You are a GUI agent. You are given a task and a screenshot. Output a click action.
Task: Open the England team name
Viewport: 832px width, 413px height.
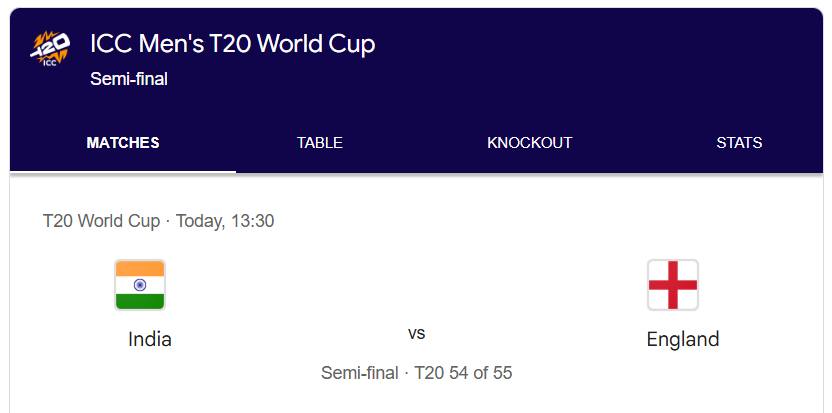[x=683, y=339]
